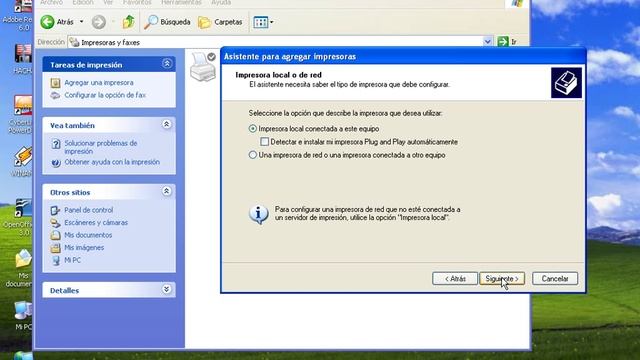
Task: Open the Búsqueda search tool
Action: 167,22
